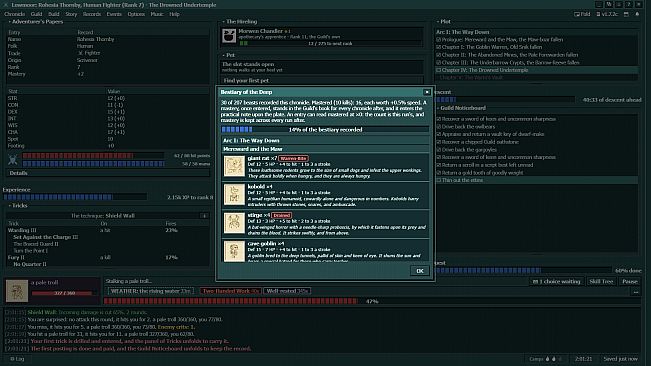Collapse the Tricks panel
651x366 pixels.
[x=18, y=206]
